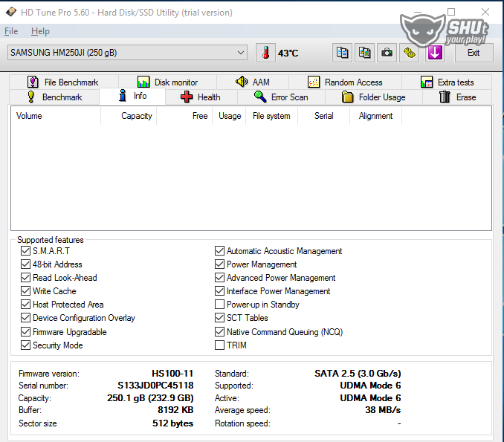Click the serial number S133JD0PC45118
Viewport: 504px width, 442px height.
[x=155, y=386]
